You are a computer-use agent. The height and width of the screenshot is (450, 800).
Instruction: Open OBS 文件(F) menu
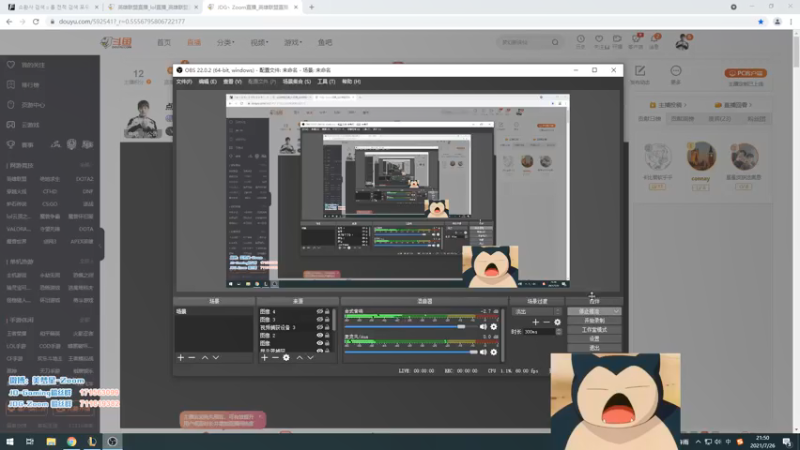[184, 82]
